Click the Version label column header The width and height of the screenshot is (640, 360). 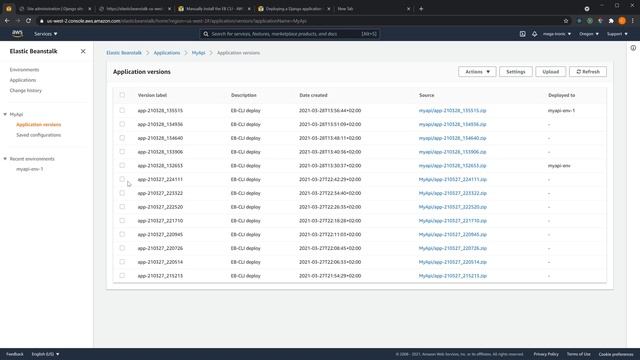(x=152, y=95)
